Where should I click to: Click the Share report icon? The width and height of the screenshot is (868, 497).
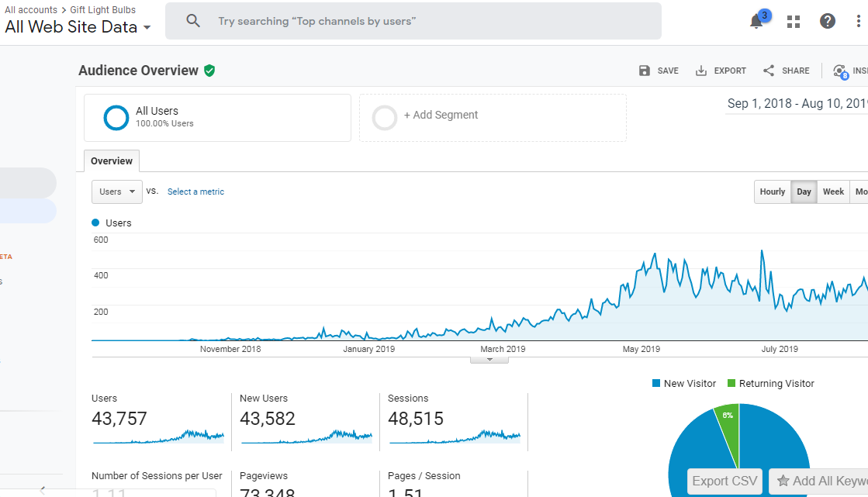point(769,71)
